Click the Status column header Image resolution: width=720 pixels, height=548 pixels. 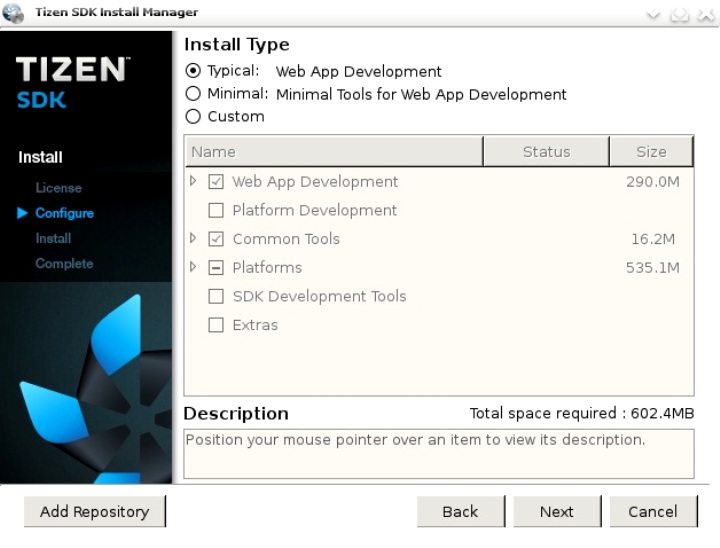point(546,152)
